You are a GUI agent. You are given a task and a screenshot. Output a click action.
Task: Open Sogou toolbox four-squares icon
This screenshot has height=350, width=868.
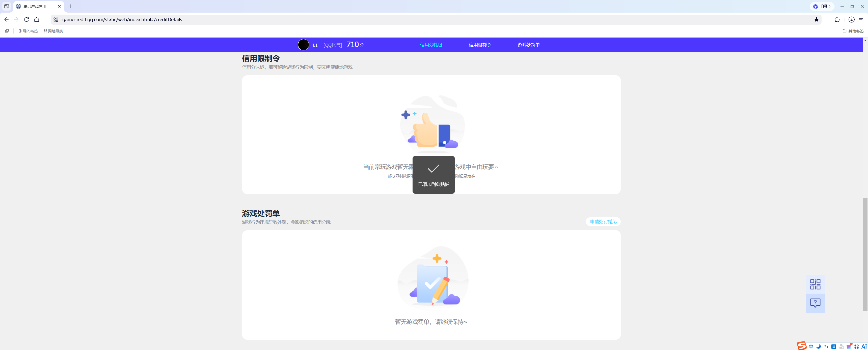click(x=857, y=346)
